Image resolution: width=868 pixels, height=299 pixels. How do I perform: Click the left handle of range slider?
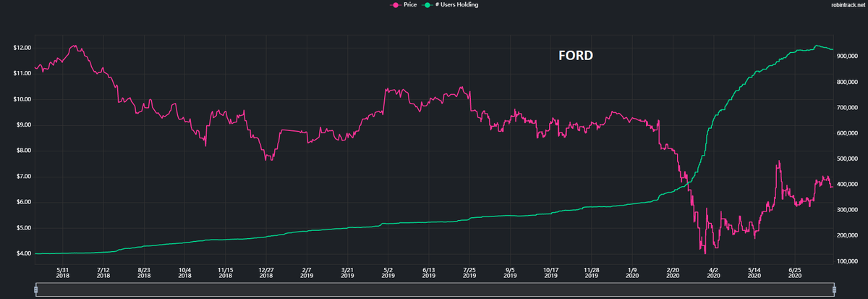36,289
